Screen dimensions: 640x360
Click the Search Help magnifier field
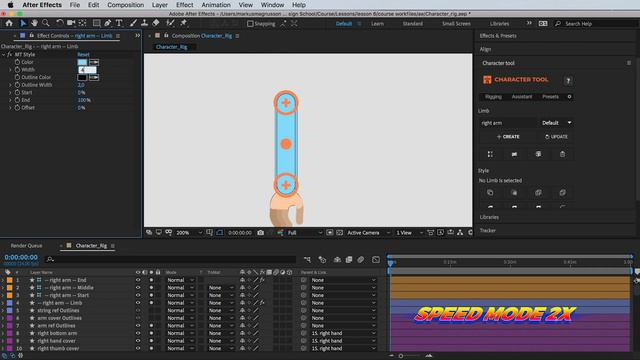(x=595, y=24)
